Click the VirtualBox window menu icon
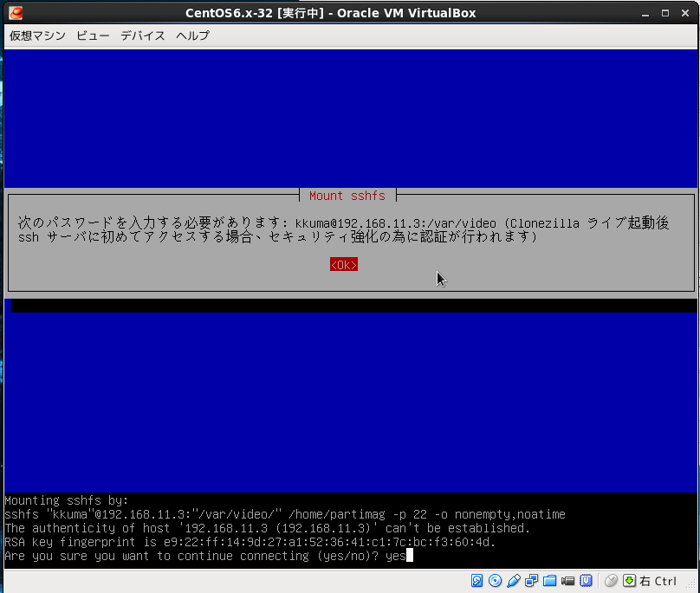The height and width of the screenshot is (593, 700). click(x=15, y=13)
